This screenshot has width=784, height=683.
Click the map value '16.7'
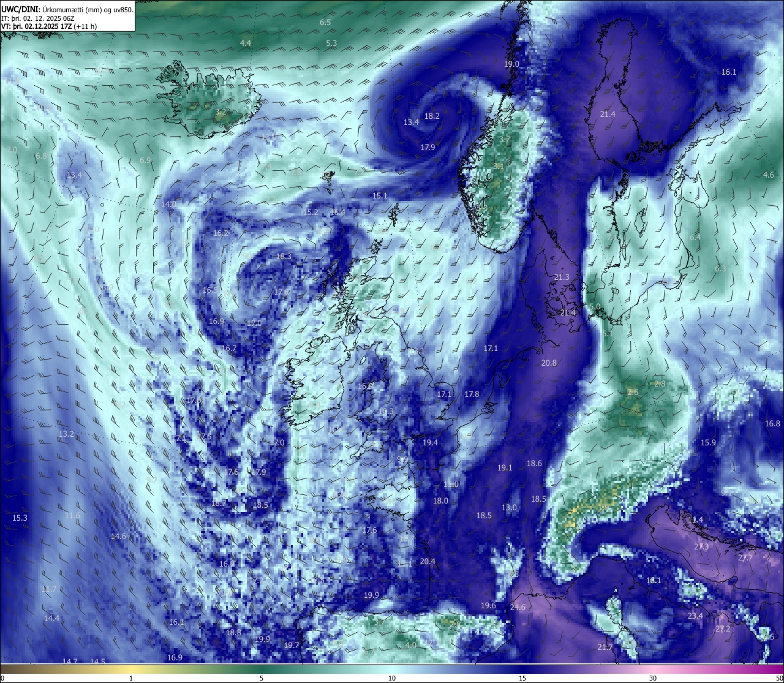[x=228, y=348]
